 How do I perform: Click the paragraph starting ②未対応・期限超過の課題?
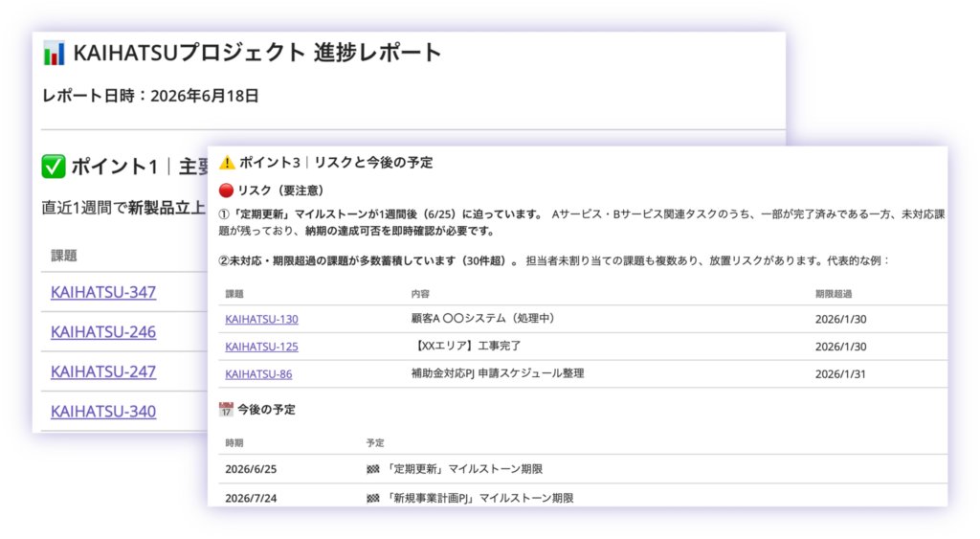click(x=554, y=260)
